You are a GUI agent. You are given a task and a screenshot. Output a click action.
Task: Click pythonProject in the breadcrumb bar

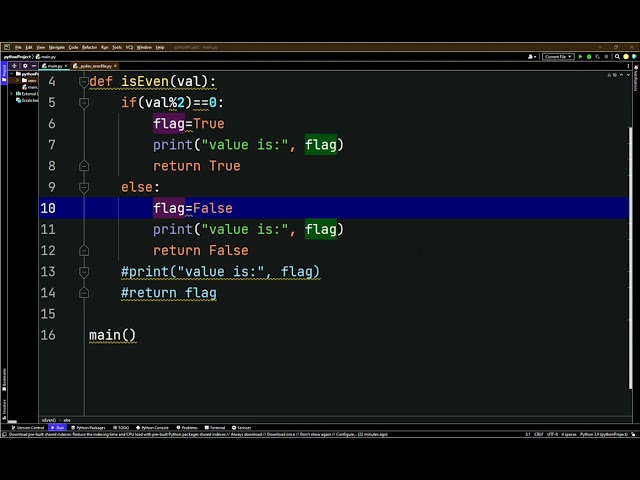pyautogui.click(x=17, y=57)
